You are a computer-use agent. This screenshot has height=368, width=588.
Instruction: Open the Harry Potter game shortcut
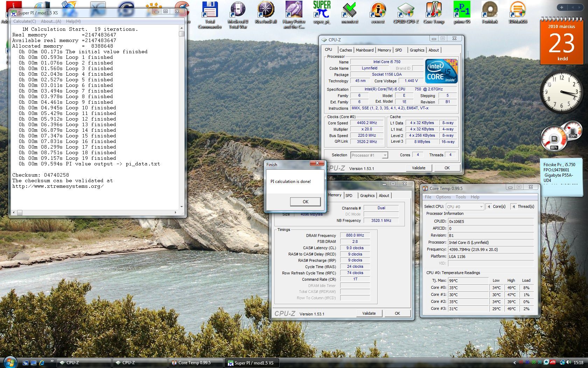(x=294, y=15)
